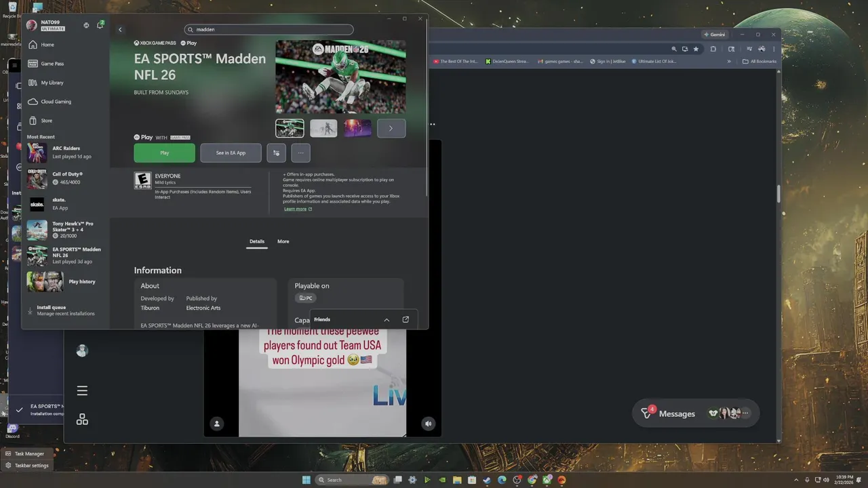Open the Xbox notifications bell
The image size is (868, 488).
[99, 25]
